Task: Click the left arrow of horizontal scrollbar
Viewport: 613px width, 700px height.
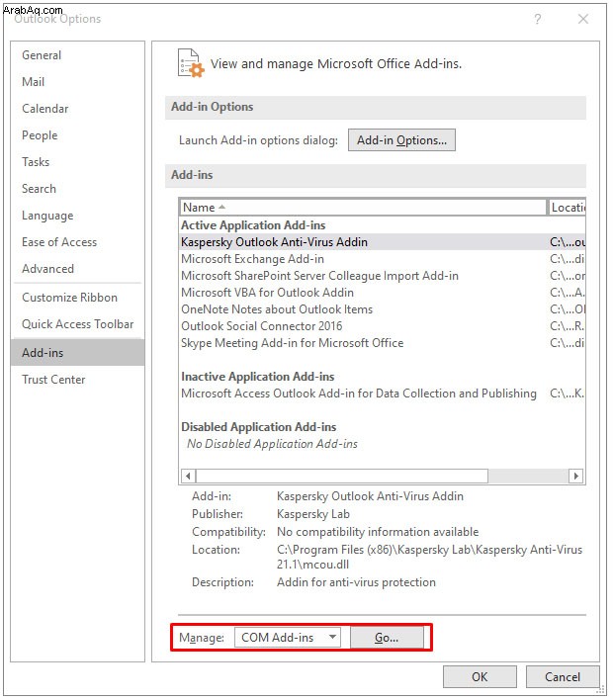Action: [188, 476]
